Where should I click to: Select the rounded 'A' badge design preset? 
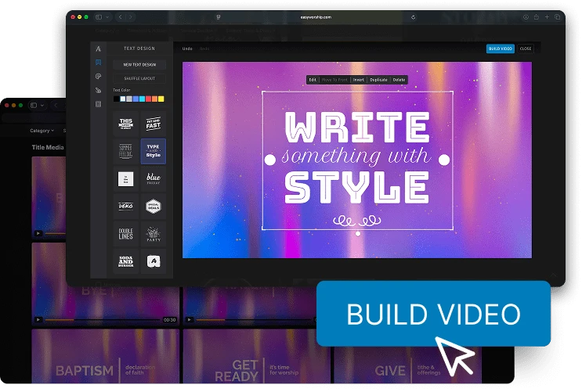pyautogui.click(x=154, y=261)
